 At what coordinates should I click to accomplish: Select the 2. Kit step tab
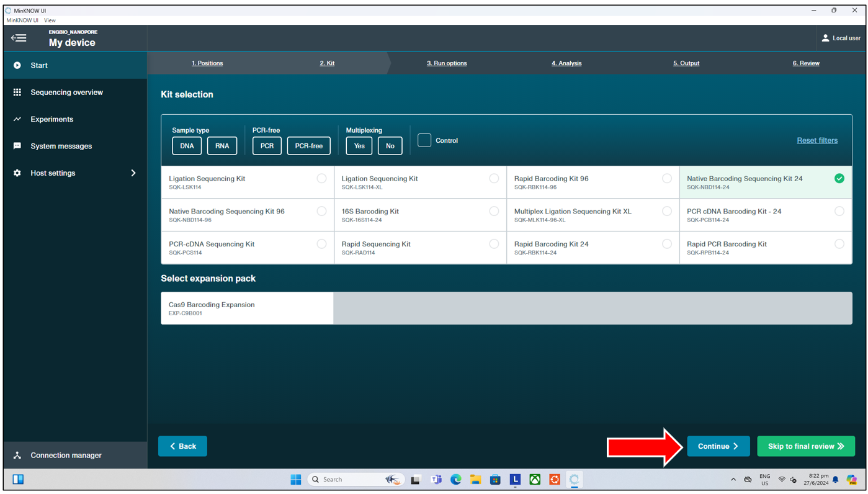[327, 63]
